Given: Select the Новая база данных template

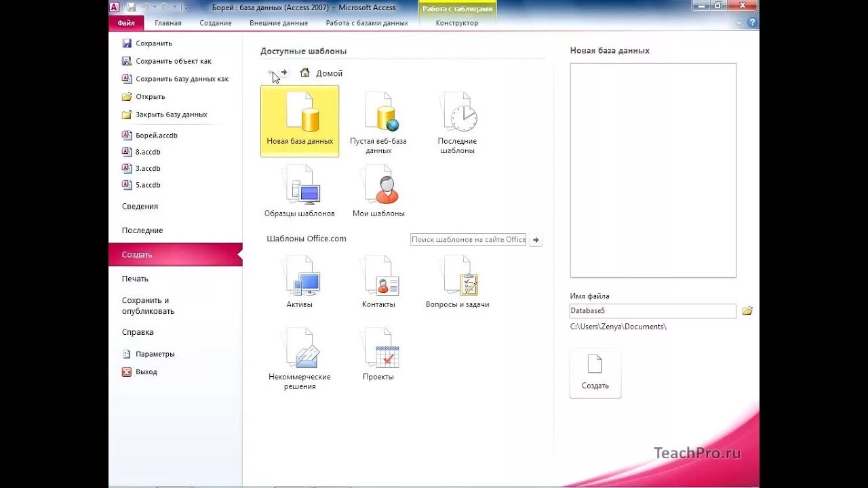Looking at the screenshot, I should click(x=300, y=121).
